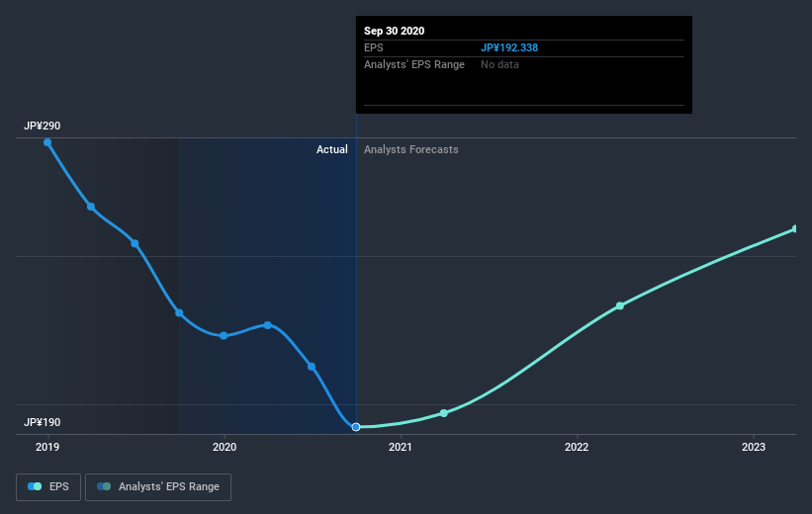Image resolution: width=812 pixels, height=514 pixels.
Task: Click the EPS point at the shaded region's start
Action: click(x=179, y=312)
